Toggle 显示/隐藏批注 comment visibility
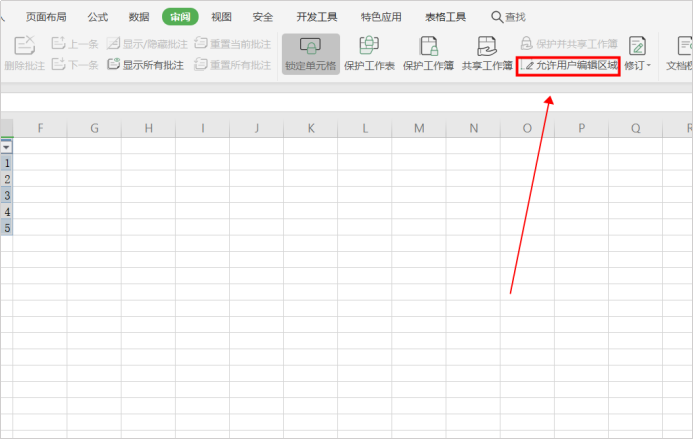Screen dimensions: 694x440 pyautogui.click(x=147, y=44)
